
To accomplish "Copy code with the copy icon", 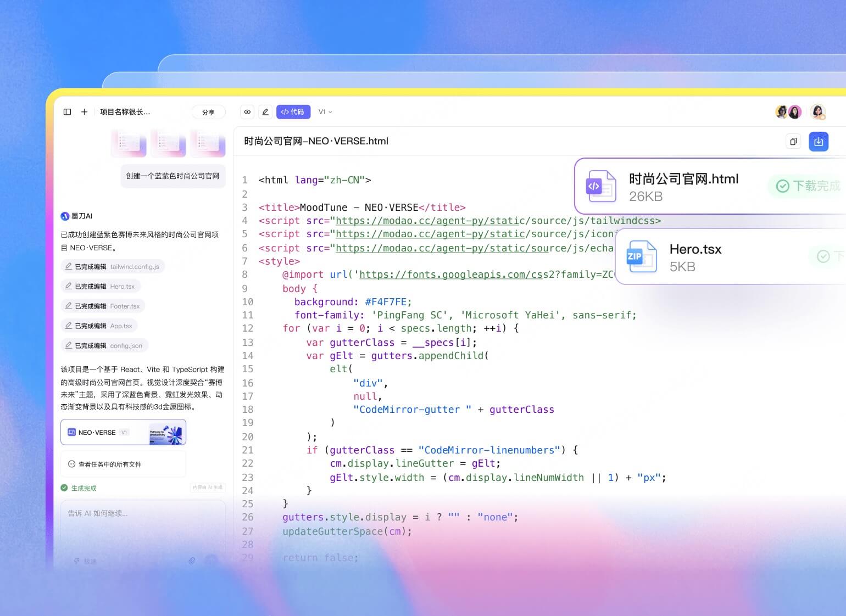I will coord(793,142).
